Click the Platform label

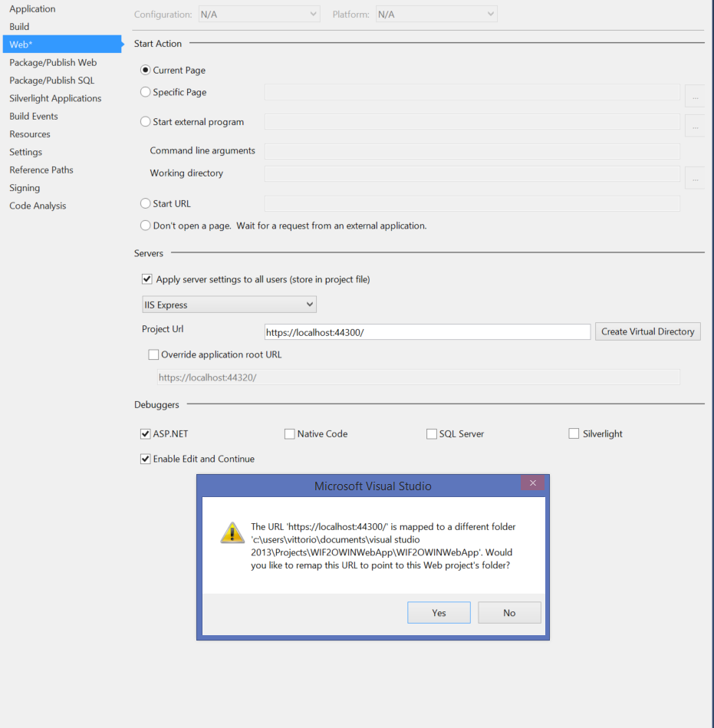351,15
